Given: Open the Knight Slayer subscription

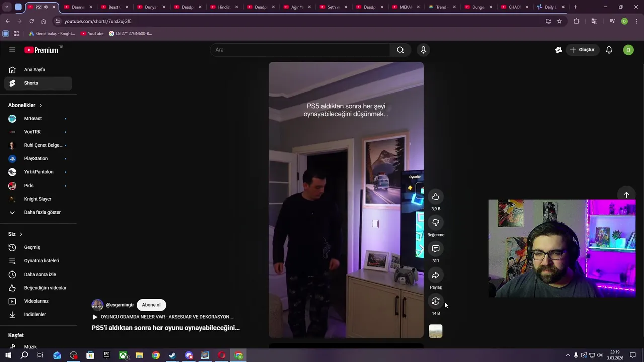Looking at the screenshot, I should 38,199.
